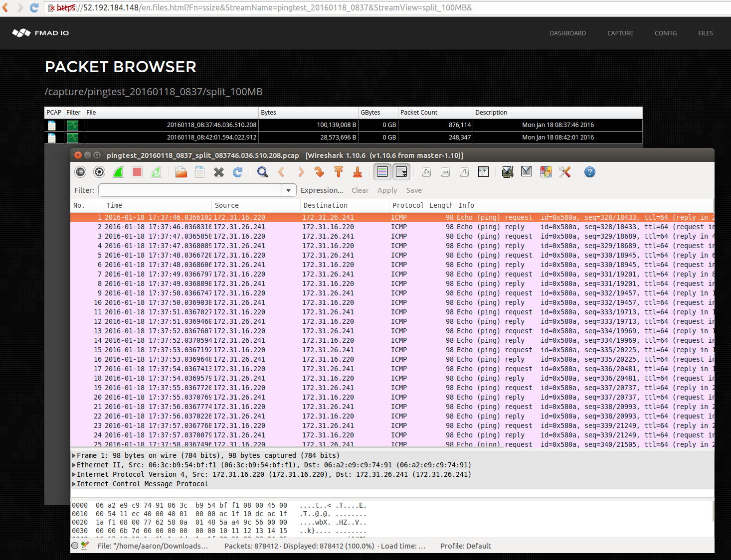Stop the running capture
Screen dimensions: 731x560
pos(137,172)
